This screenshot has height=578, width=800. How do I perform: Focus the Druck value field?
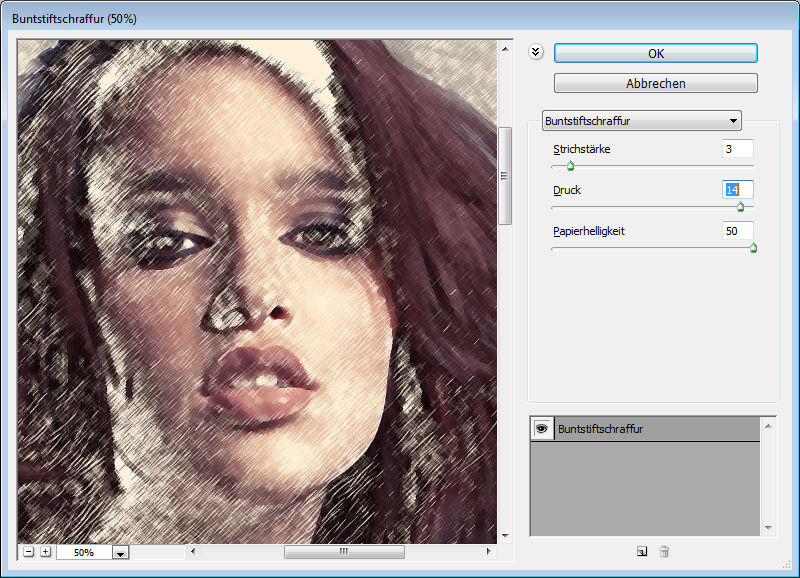point(738,190)
